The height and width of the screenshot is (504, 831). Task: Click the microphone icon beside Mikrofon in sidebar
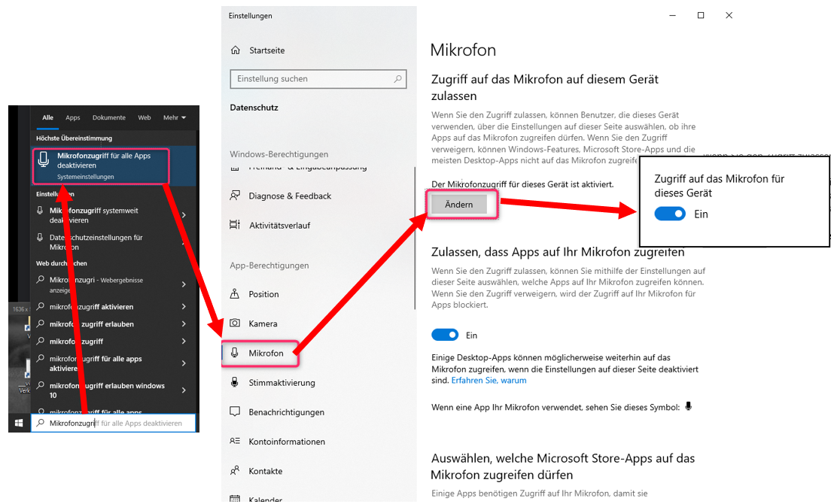[x=235, y=353]
